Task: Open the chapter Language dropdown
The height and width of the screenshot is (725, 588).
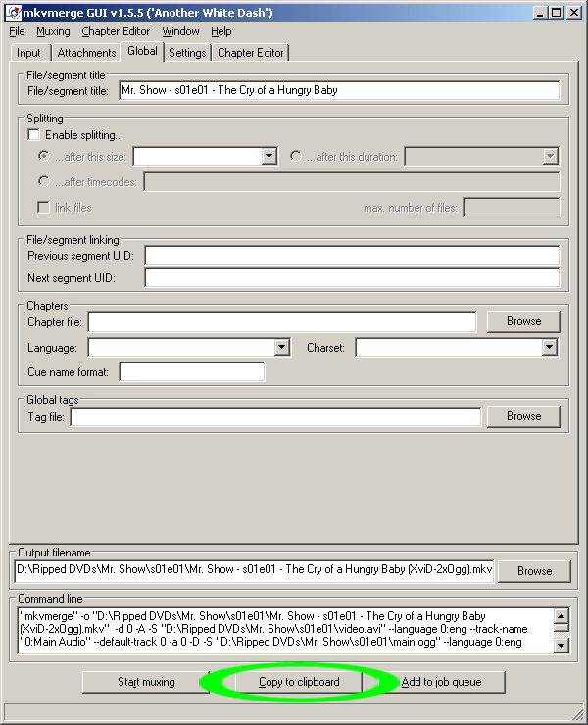Action: [281, 347]
